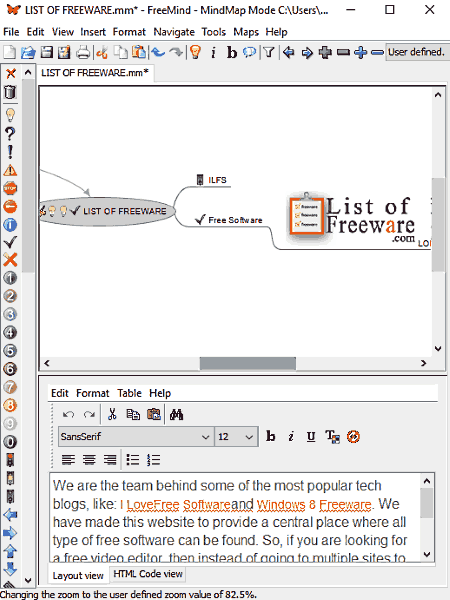Click the text color icon in note editor
This screenshot has width=450, height=600.
tap(332, 437)
